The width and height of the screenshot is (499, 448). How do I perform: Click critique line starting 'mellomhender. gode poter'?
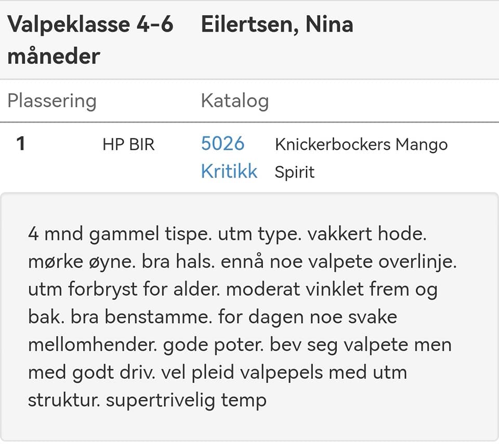coord(240,345)
